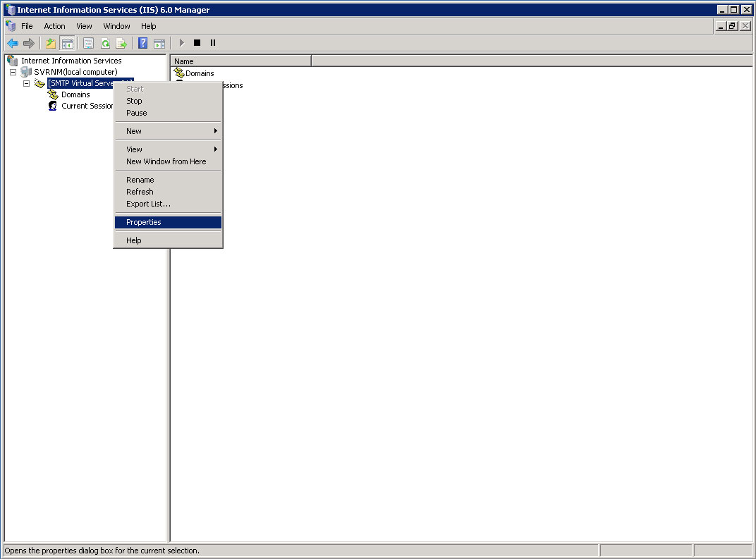Click the Domains envelope icon in tree
This screenshot has width=756, height=559.
pos(53,94)
